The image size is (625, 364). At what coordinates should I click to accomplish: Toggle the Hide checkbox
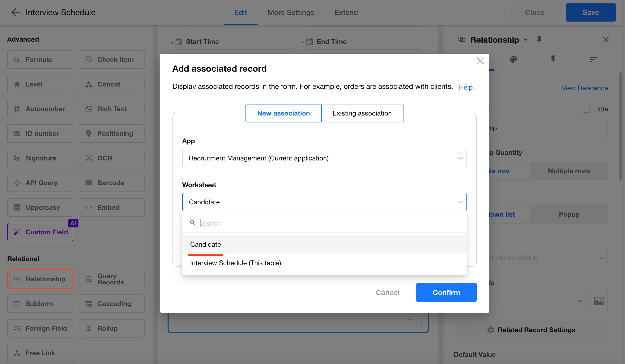586,109
